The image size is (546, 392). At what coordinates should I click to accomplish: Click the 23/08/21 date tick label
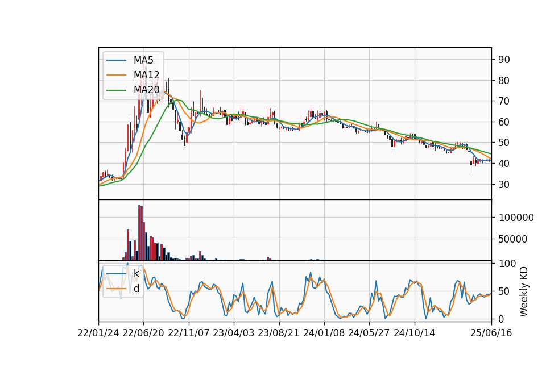pos(279,333)
